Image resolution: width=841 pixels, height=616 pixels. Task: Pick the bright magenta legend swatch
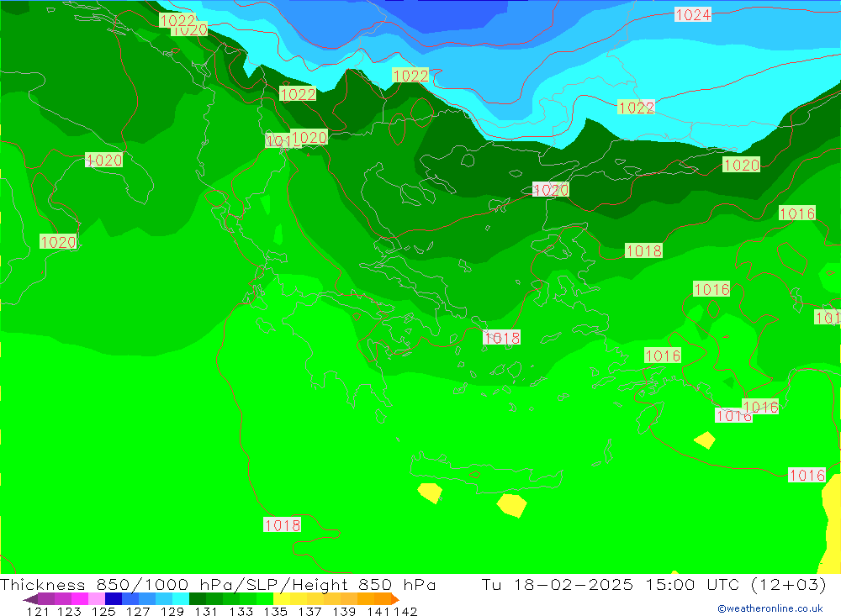tap(80, 599)
